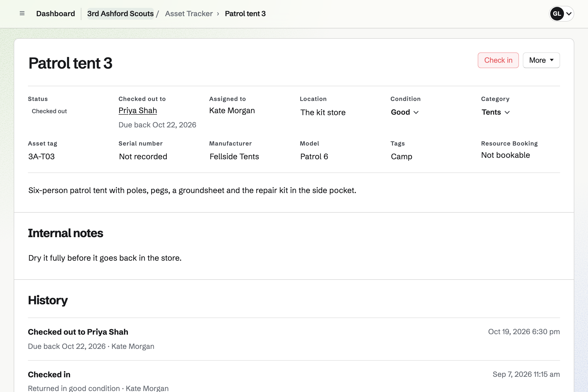The width and height of the screenshot is (588, 392).
Task: Open the Checked out to Priya Shah entry
Action: pyautogui.click(x=294, y=339)
